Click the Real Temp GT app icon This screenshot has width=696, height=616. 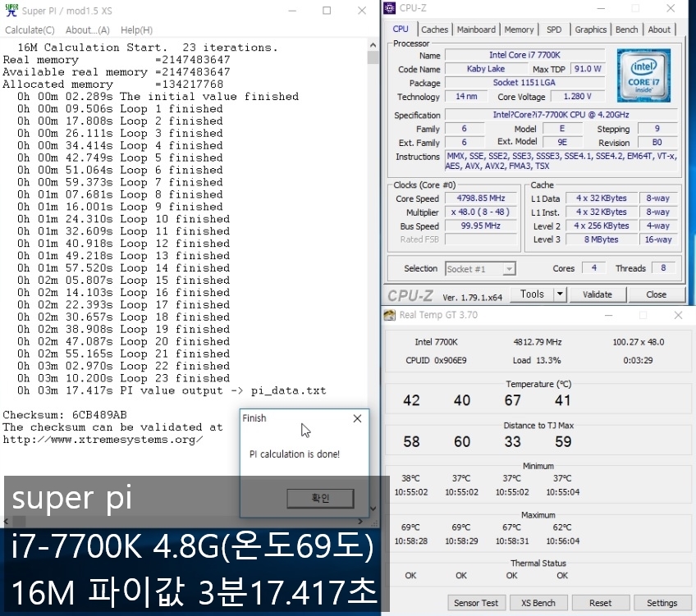pyautogui.click(x=389, y=315)
